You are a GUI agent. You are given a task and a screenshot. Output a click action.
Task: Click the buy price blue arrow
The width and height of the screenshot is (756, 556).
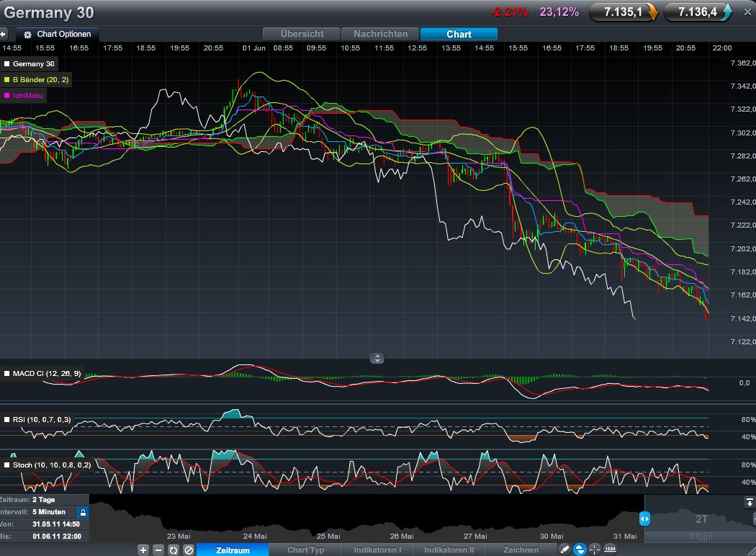(x=726, y=12)
